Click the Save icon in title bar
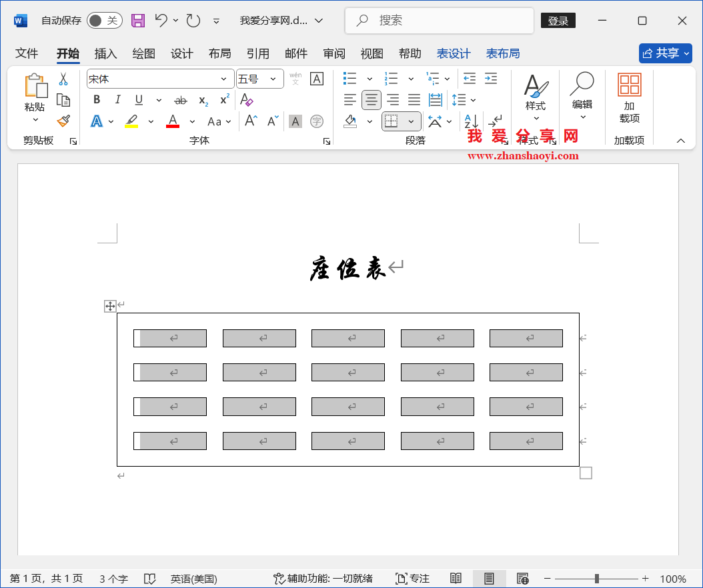Screen dimensions: 703x588 coord(137,21)
